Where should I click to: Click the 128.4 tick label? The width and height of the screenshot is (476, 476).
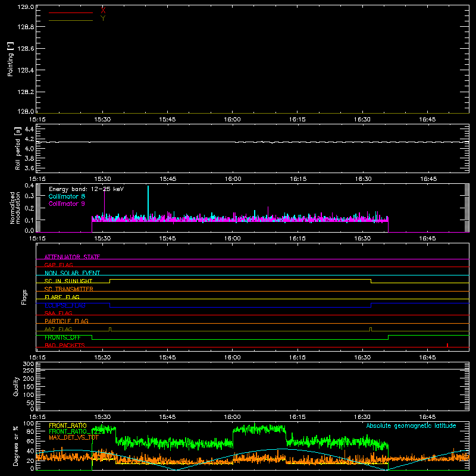[x=26, y=70]
